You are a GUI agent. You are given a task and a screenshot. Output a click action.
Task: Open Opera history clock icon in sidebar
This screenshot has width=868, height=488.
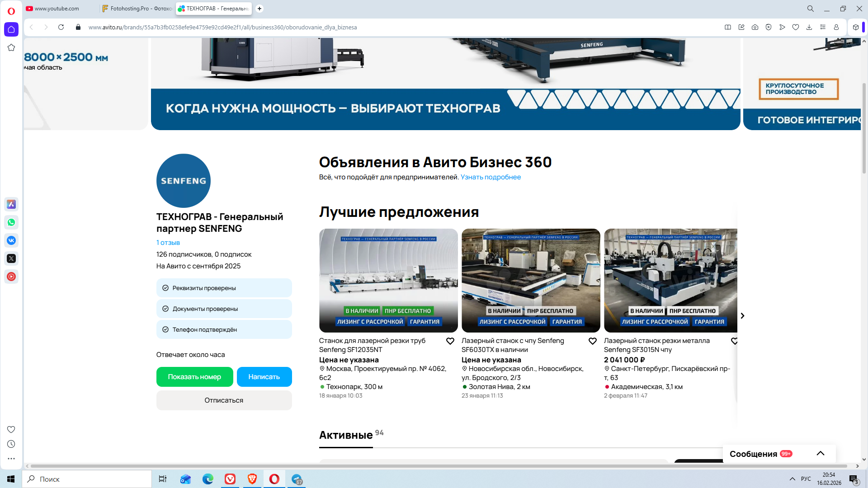(x=11, y=444)
